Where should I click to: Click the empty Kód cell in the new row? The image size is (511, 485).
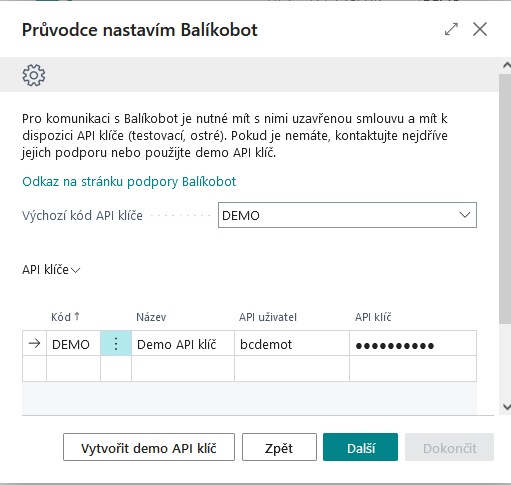[x=73, y=369]
